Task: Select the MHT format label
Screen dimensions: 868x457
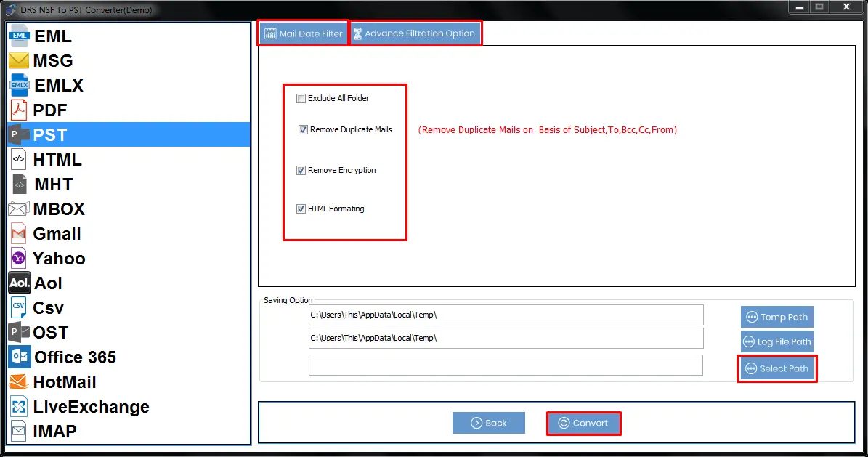Action: (54, 185)
